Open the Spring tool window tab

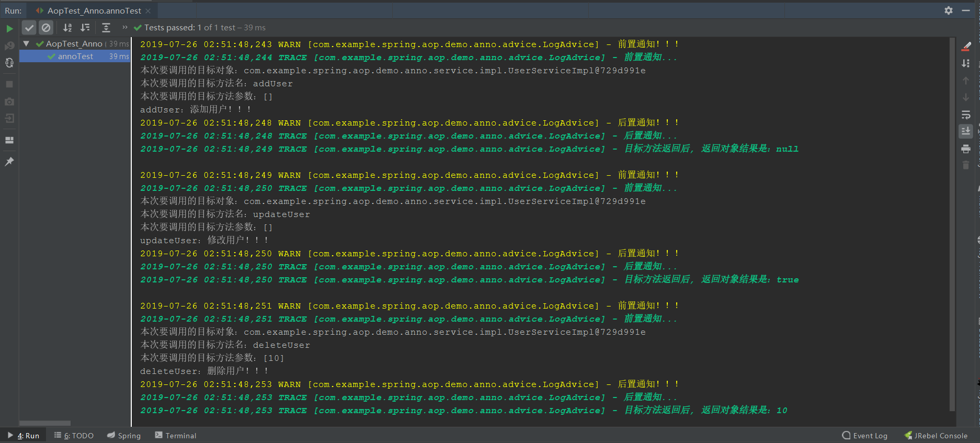124,436
